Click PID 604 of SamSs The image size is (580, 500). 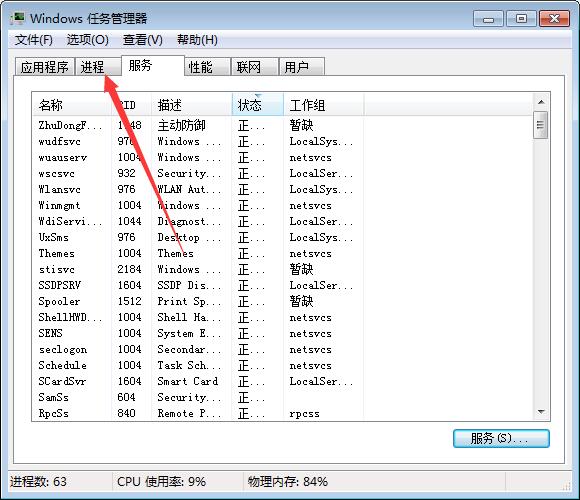[x=126, y=397]
